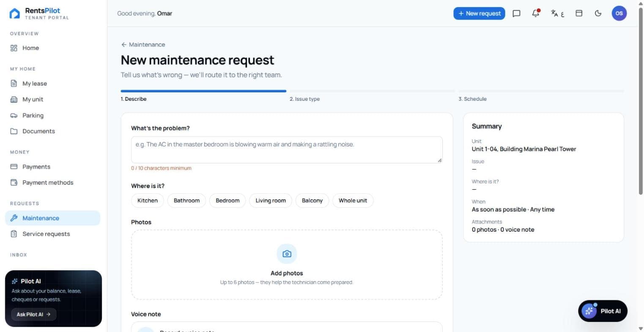
Task: Click the What's the problem text area
Action: [x=287, y=150]
